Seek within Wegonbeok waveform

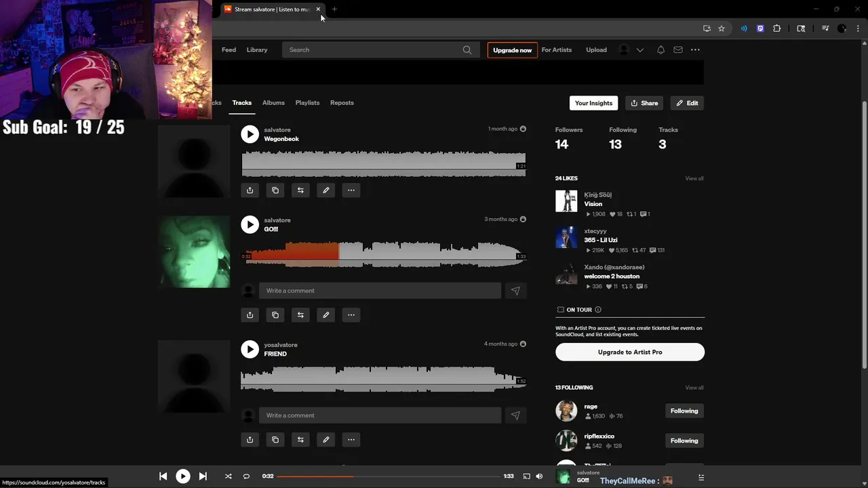coord(384,164)
